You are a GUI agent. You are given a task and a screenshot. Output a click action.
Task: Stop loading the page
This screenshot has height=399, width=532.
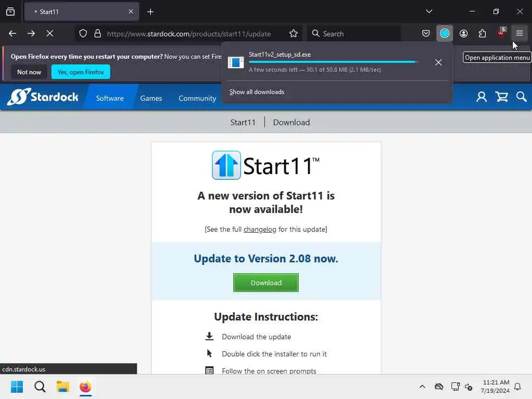pos(50,33)
